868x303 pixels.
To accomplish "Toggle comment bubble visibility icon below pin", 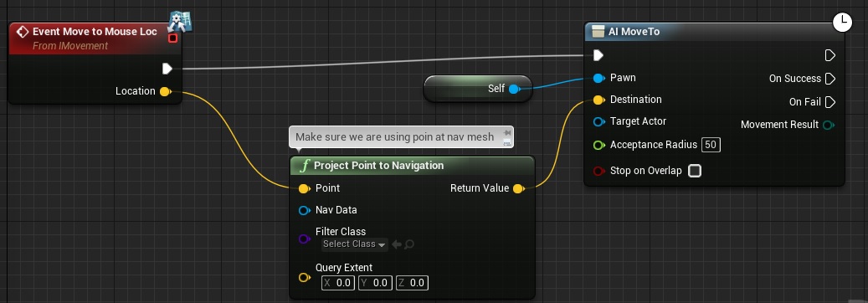I will 506,143.
